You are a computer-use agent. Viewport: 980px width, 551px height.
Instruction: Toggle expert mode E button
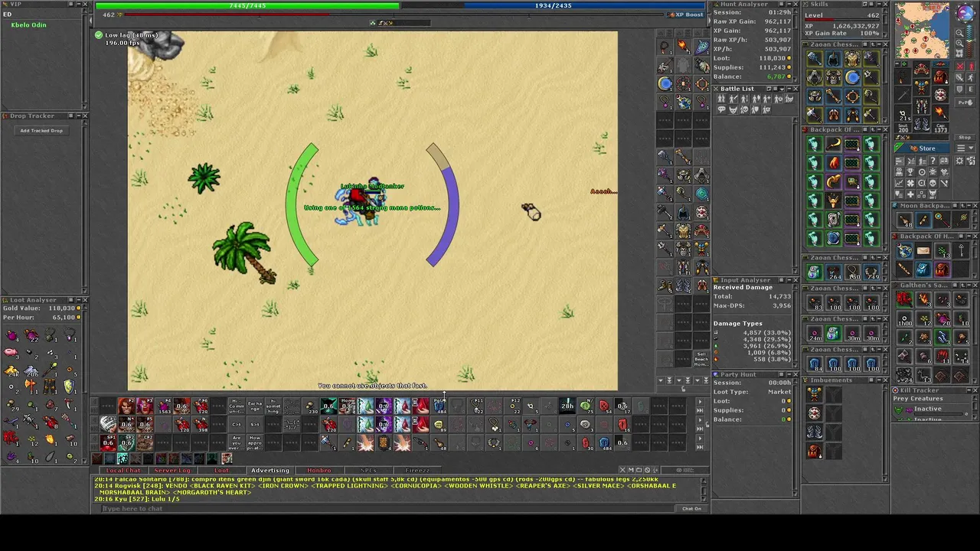(x=972, y=89)
